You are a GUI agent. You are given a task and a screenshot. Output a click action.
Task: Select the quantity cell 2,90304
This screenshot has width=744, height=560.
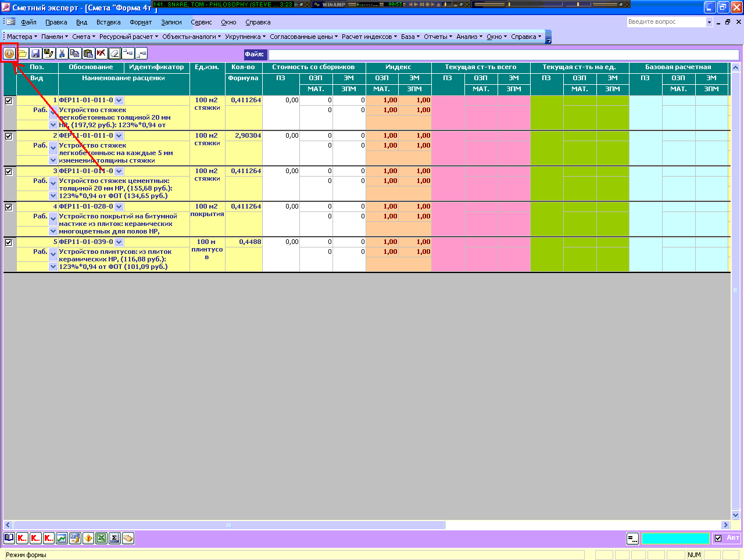[244, 135]
